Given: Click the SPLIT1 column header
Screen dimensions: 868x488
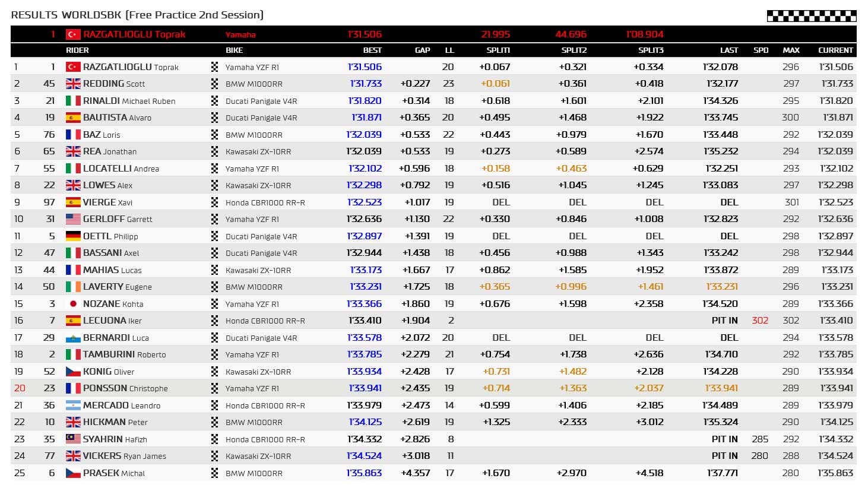Looking at the screenshot, I should (x=498, y=50).
